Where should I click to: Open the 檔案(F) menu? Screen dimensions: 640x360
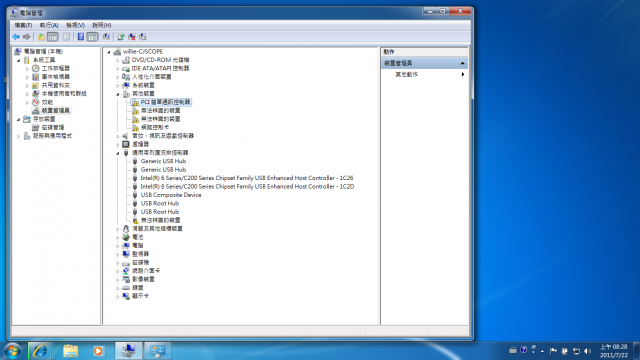coord(23,25)
